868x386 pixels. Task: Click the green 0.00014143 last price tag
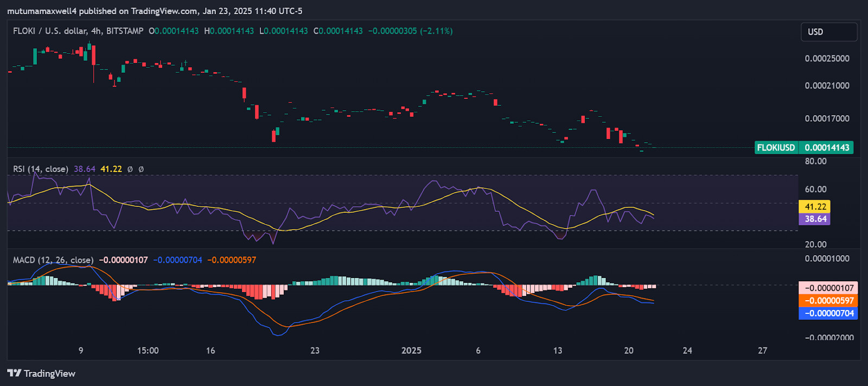[826, 148]
